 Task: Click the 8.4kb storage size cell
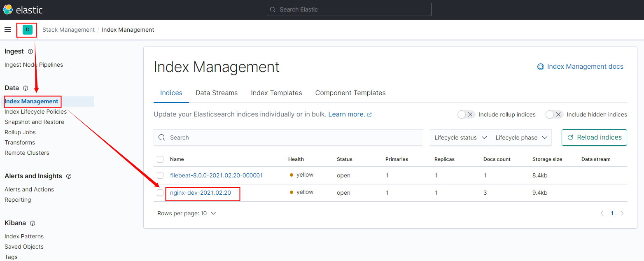(540, 175)
